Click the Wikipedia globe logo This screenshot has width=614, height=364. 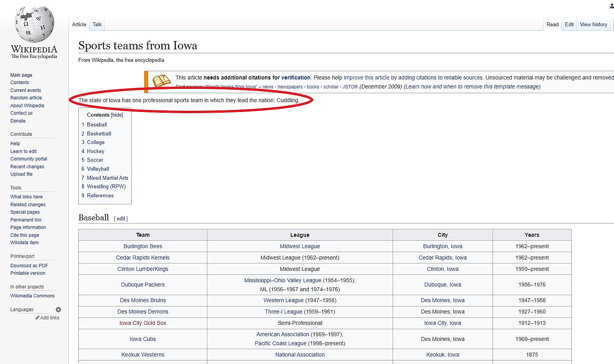pos(34,24)
